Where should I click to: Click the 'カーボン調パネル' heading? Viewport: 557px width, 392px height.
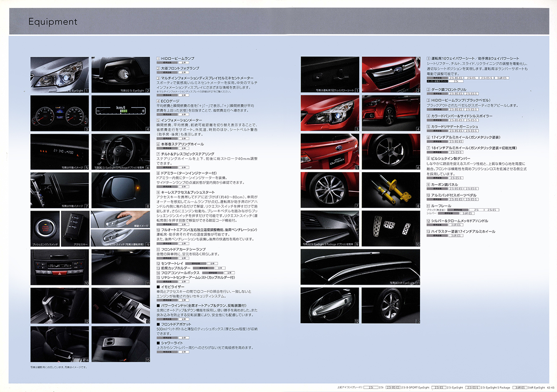pos(444,185)
